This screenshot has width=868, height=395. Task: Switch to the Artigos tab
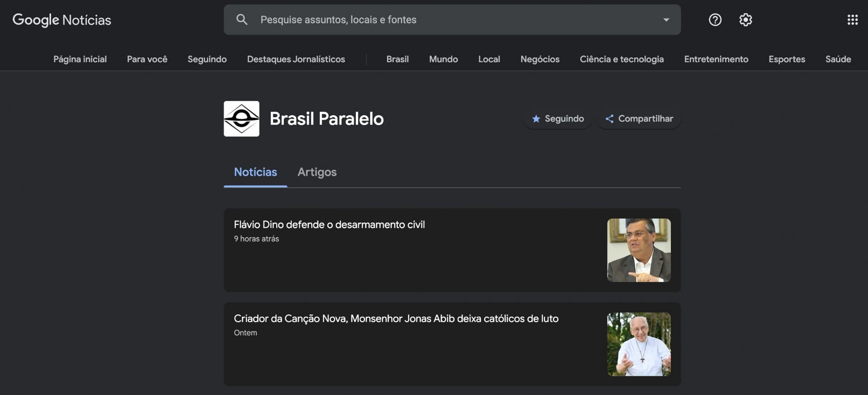[x=317, y=172]
